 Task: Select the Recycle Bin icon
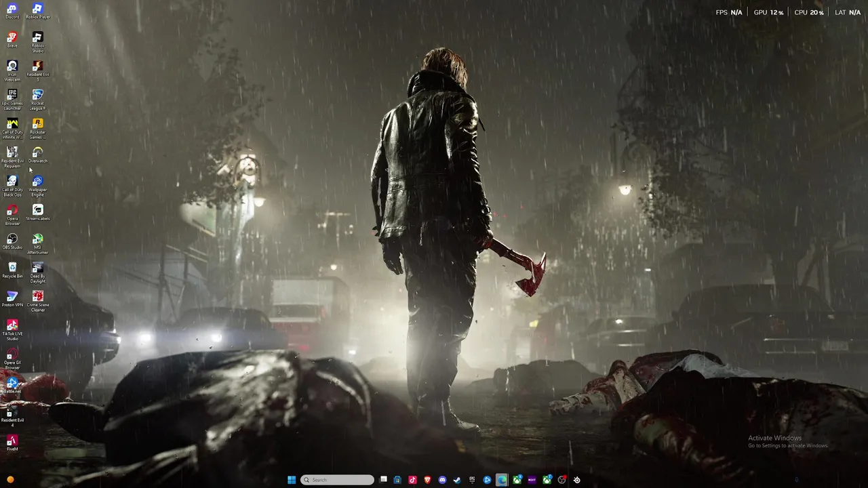point(12,270)
